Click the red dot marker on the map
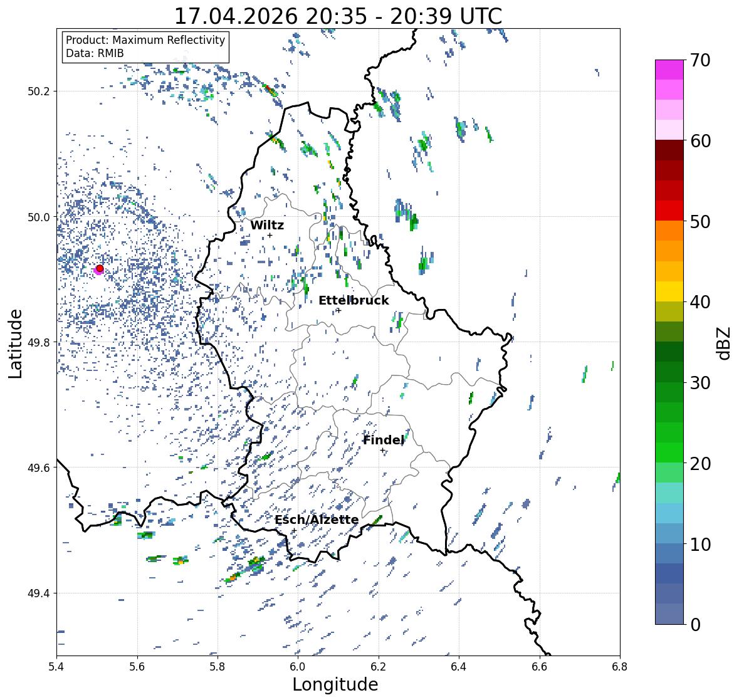Image resolution: width=739 pixels, height=700 pixels. coord(100,268)
